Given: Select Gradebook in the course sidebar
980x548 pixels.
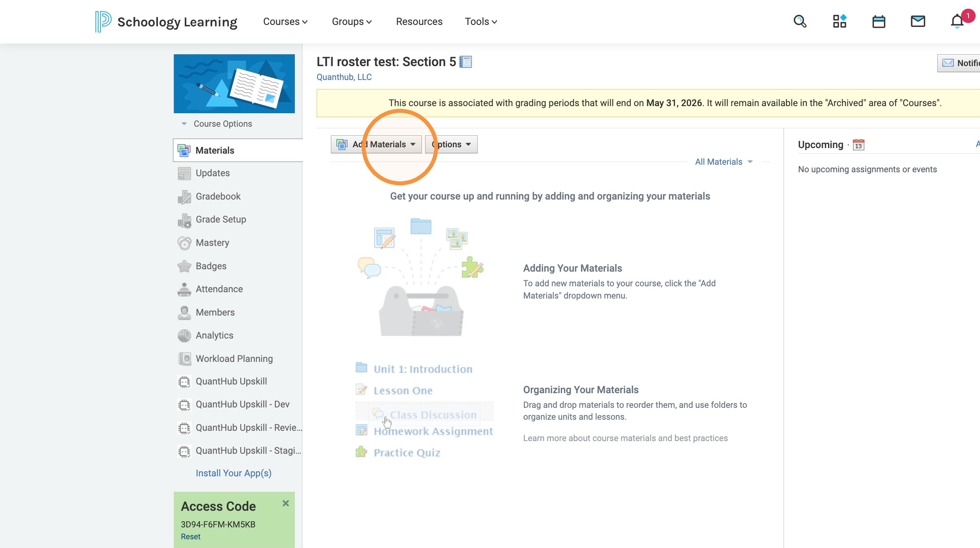Looking at the screenshot, I should (218, 197).
